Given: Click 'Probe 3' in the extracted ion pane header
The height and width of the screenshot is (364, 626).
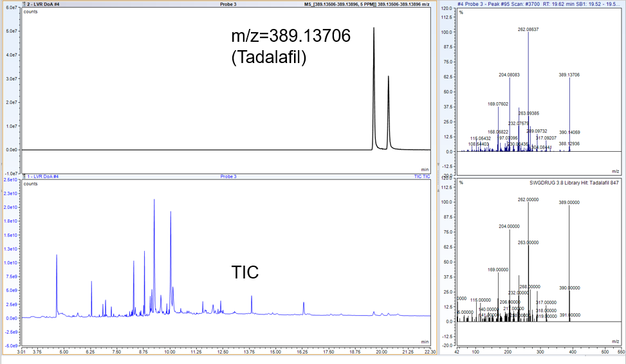Looking at the screenshot, I should [228, 4].
